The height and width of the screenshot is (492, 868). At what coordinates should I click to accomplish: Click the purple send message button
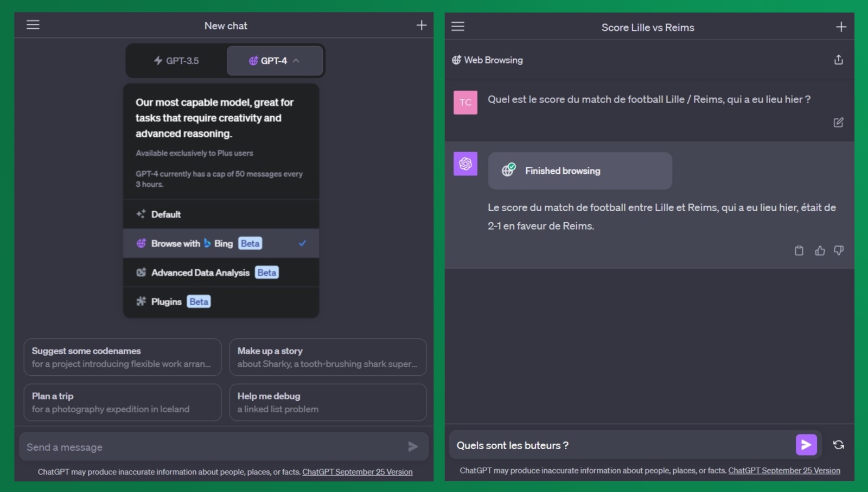(806, 445)
